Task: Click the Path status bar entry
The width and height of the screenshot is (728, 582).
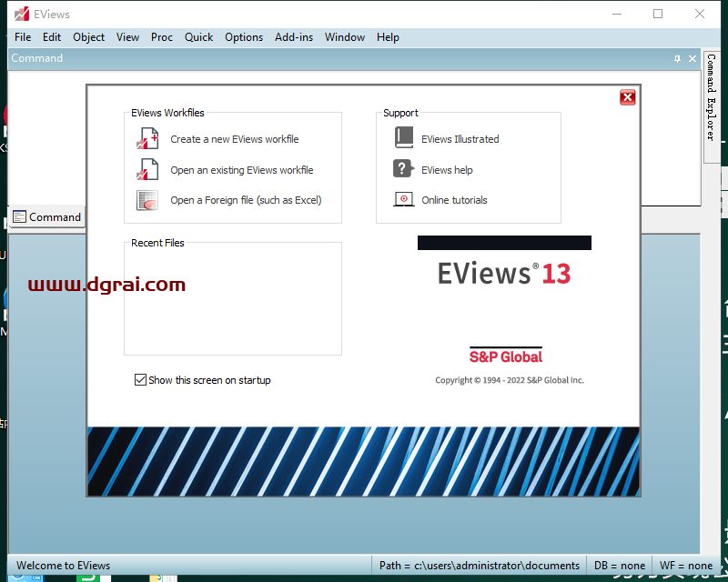Action: click(x=480, y=566)
